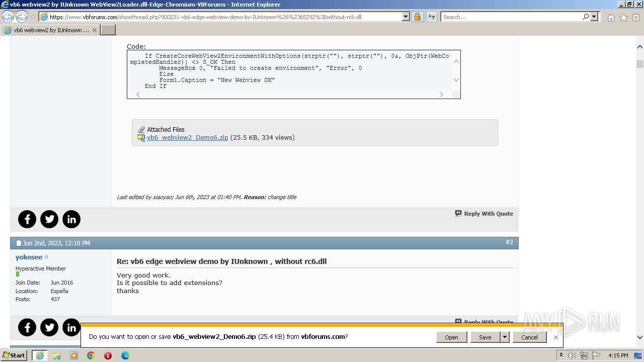644x362 pixels.
Task: Open Opera taskbar icon
Action: [108, 355]
